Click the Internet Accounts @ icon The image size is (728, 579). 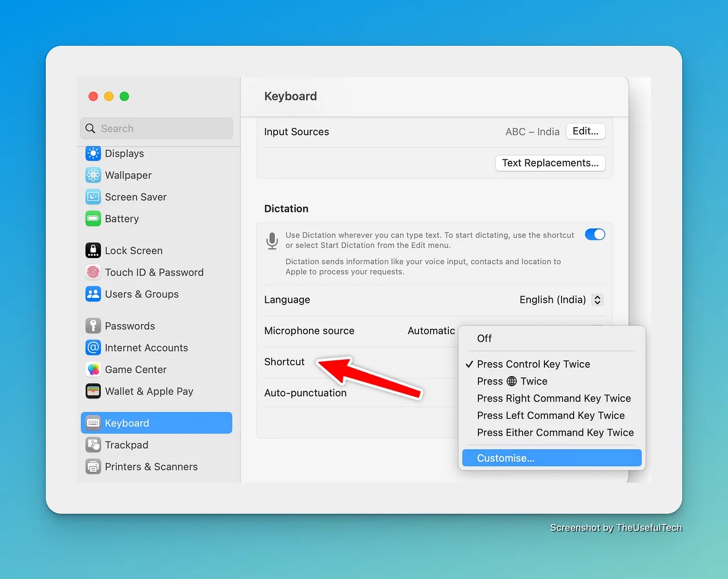(93, 348)
